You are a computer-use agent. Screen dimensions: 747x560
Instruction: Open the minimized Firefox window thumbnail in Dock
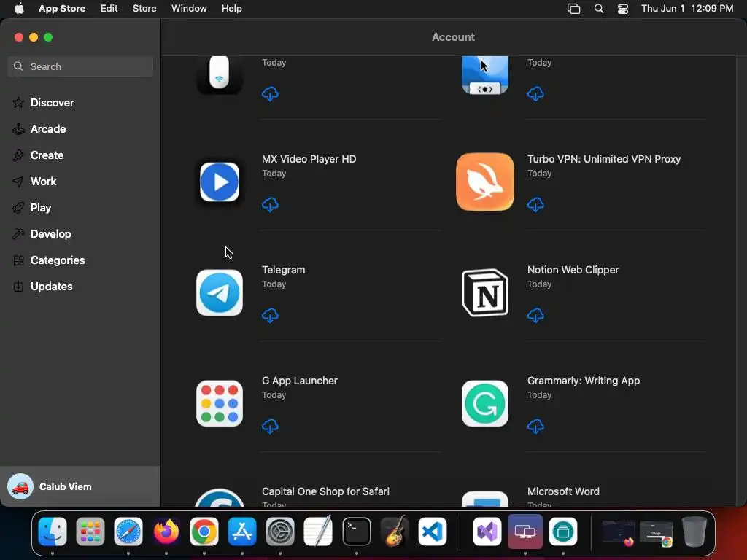pos(619,532)
